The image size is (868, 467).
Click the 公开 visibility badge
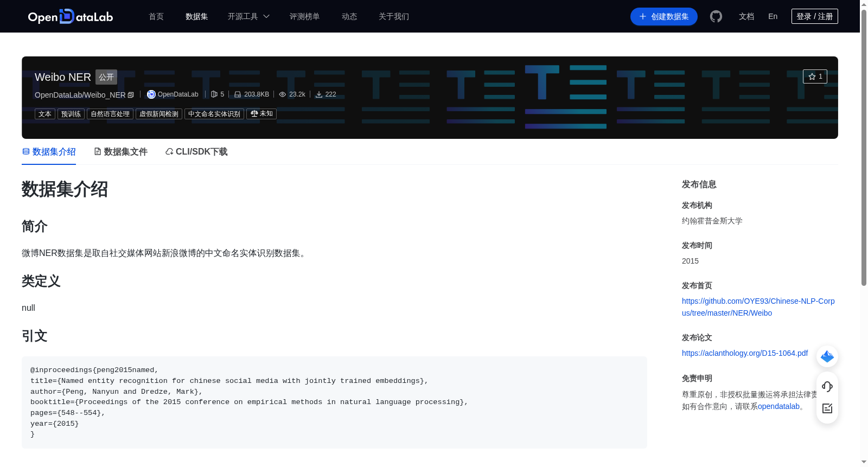[106, 77]
